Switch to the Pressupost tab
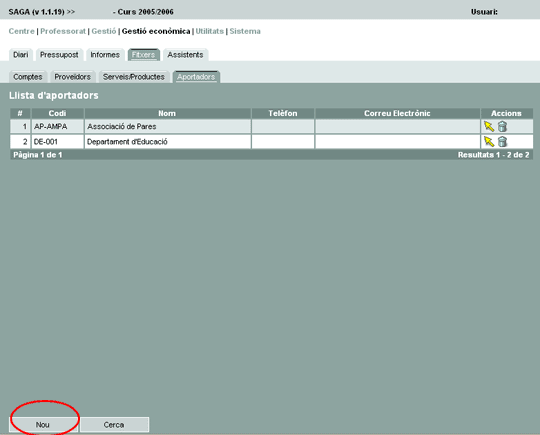540x435 pixels. pos(59,55)
